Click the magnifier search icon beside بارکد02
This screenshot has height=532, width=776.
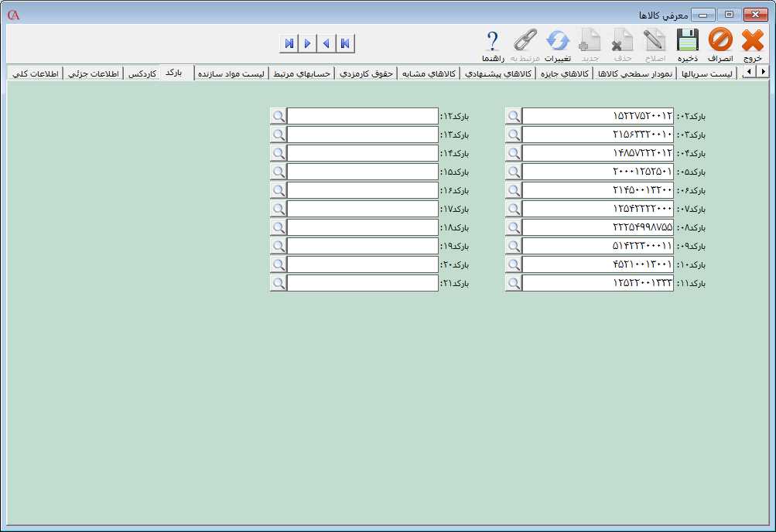(x=513, y=116)
